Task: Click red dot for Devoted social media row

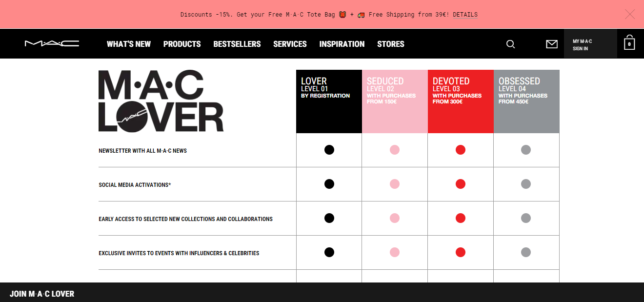Action: (460, 184)
